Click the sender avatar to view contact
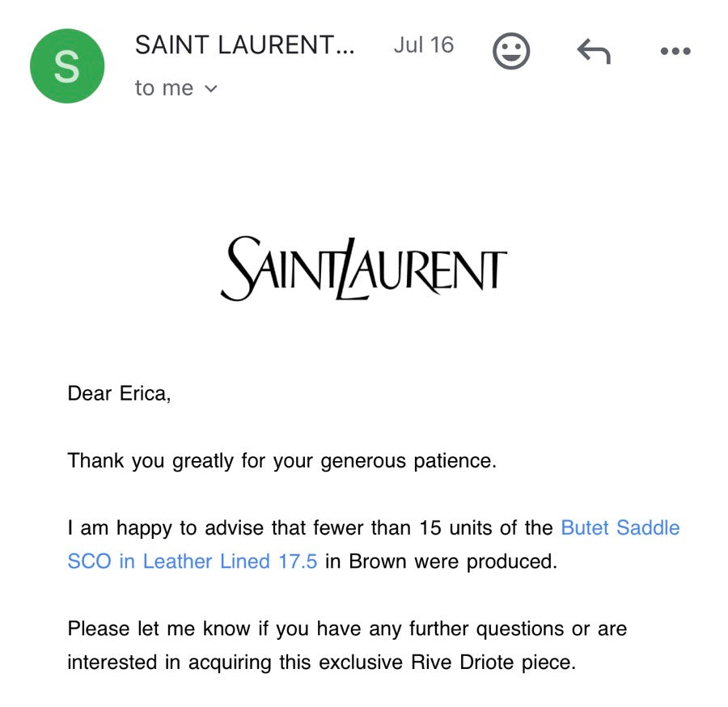 [67, 66]
